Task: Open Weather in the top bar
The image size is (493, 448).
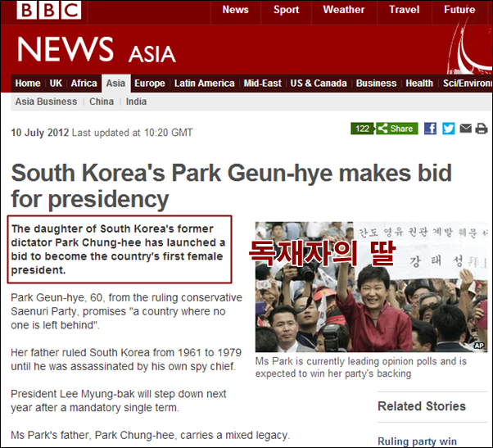Action: click(344, 10)
